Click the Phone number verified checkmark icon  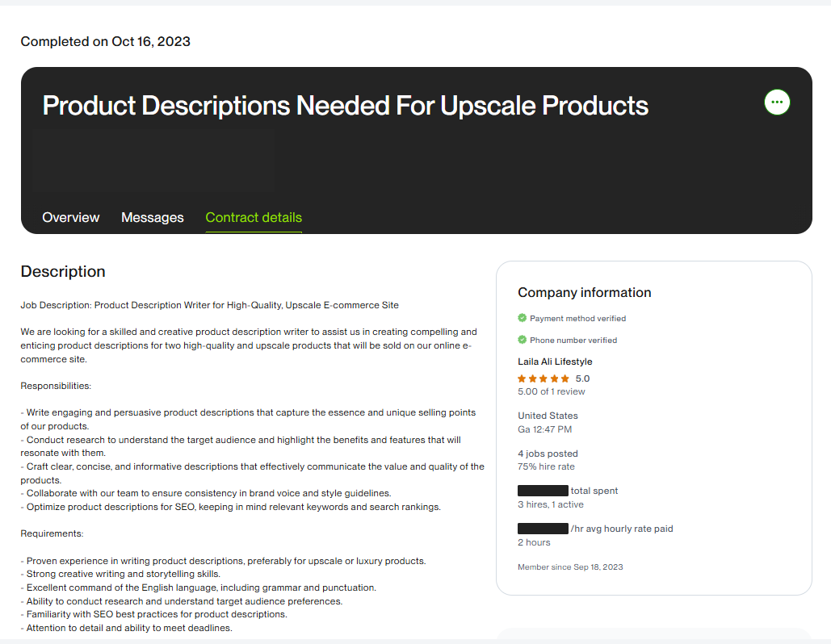click(522, 340)
